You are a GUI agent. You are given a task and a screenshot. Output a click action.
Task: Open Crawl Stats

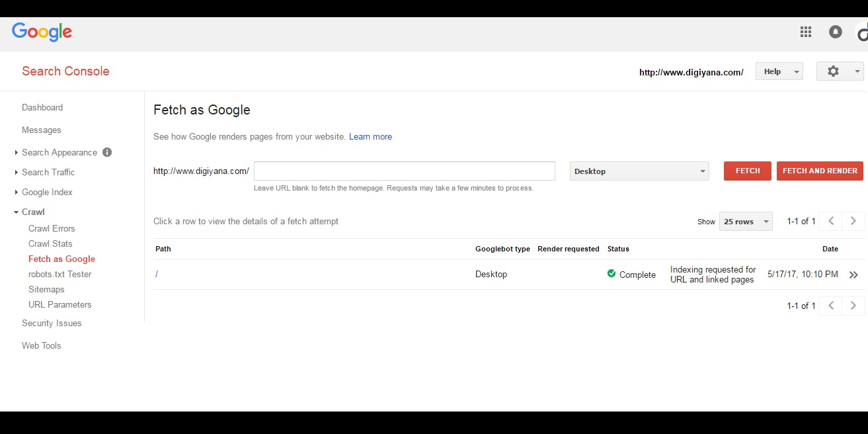50,243
